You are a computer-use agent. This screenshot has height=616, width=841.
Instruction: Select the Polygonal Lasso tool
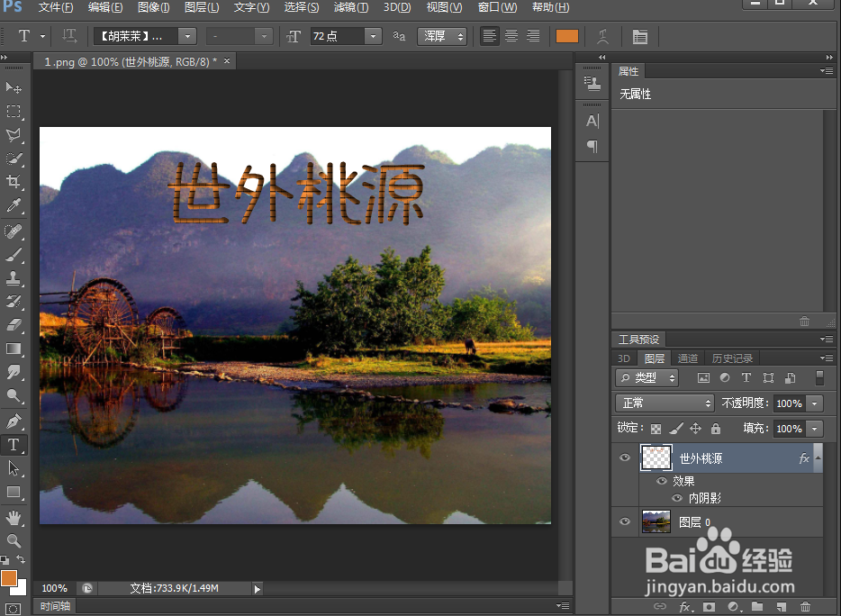point(14,135)
